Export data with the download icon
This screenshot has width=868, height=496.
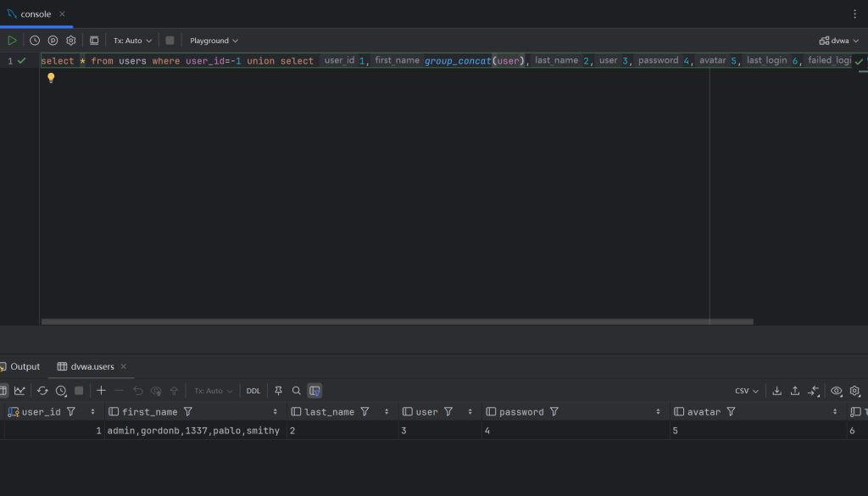[777, 391]
